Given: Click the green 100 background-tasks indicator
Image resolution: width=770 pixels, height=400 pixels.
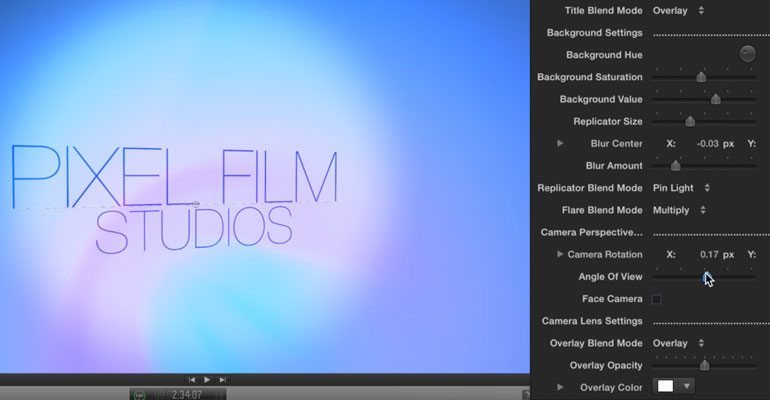Looking at the screenshot, I should click(140, 395).
